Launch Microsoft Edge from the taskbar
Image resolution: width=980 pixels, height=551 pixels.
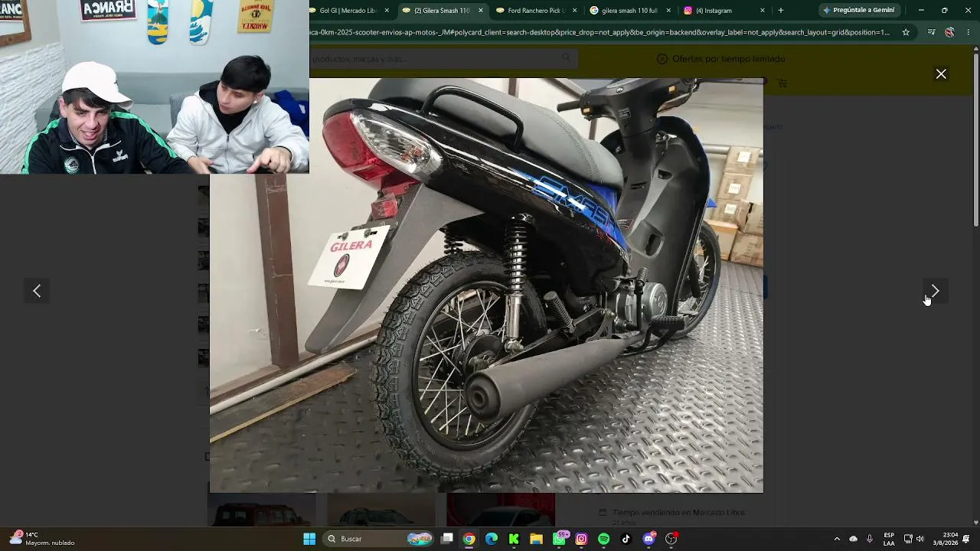click(x=492, y=539)
